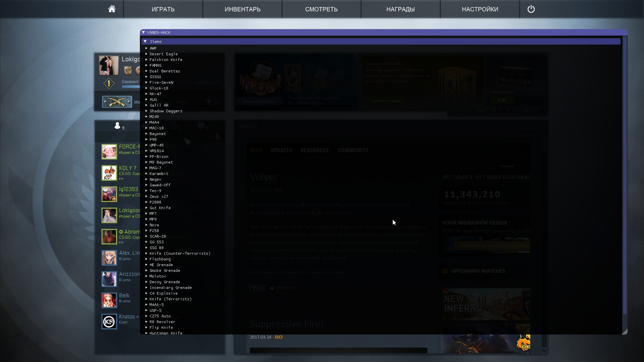Expand the Desert Eagle tree node
The image size is (644, 362).
(147, 54)
